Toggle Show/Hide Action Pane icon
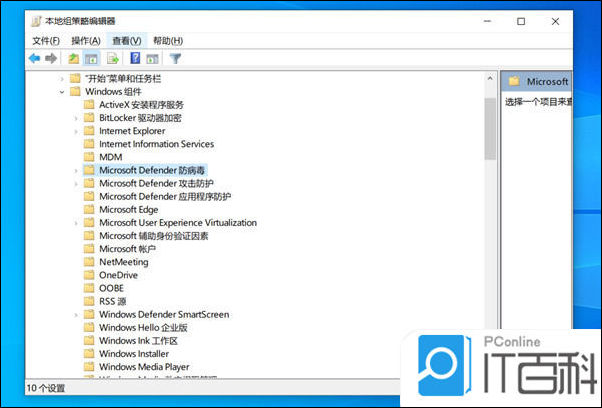 pyautogui.click(x=152, y=59)
